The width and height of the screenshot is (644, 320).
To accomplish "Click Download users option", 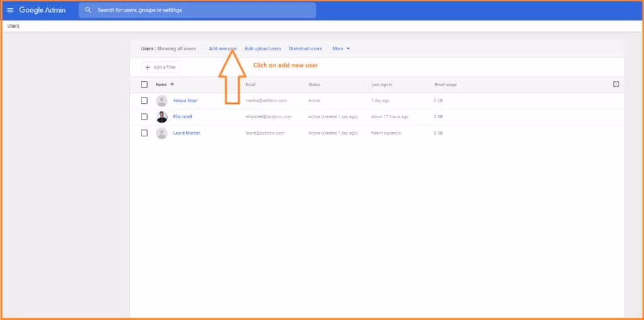I will [305, 48].
